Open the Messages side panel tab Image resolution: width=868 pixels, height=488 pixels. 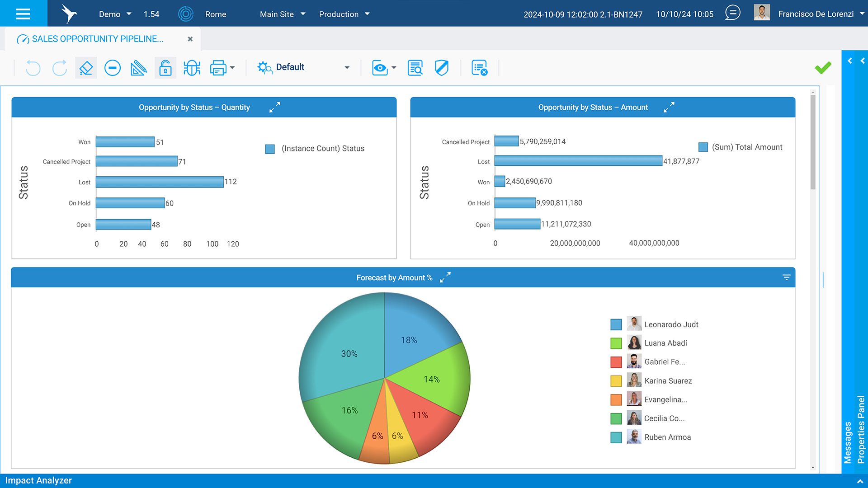point(848,442)
